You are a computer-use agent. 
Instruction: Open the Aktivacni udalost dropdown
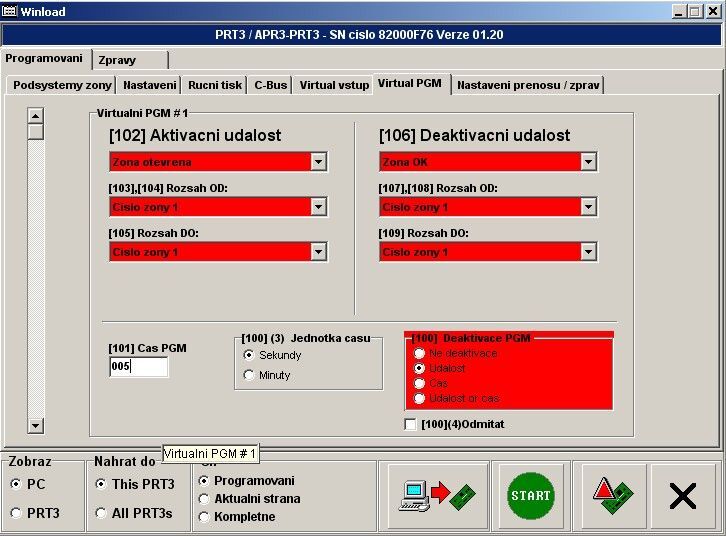point(318,162)
